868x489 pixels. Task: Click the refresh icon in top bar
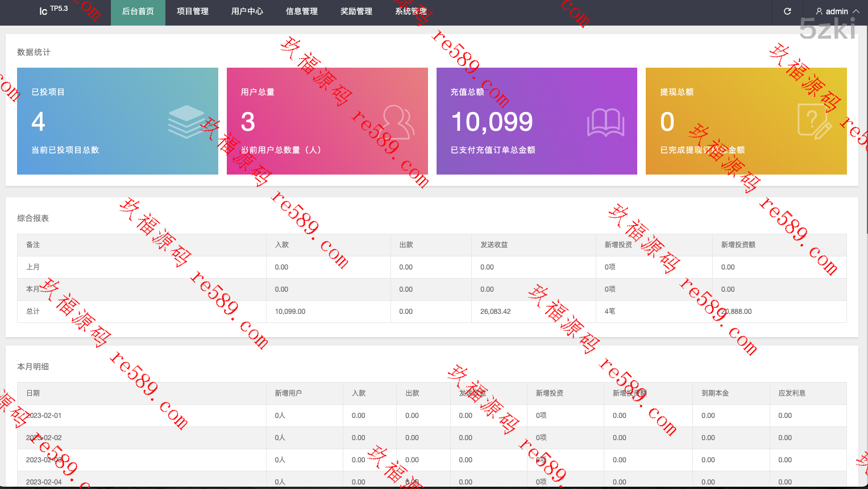click(x=787, y=11)
